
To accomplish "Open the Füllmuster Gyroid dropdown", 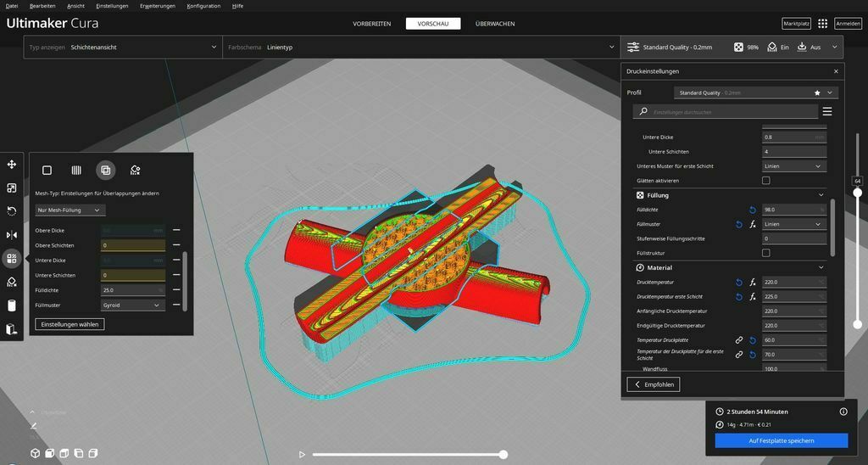I will (133, 305).
